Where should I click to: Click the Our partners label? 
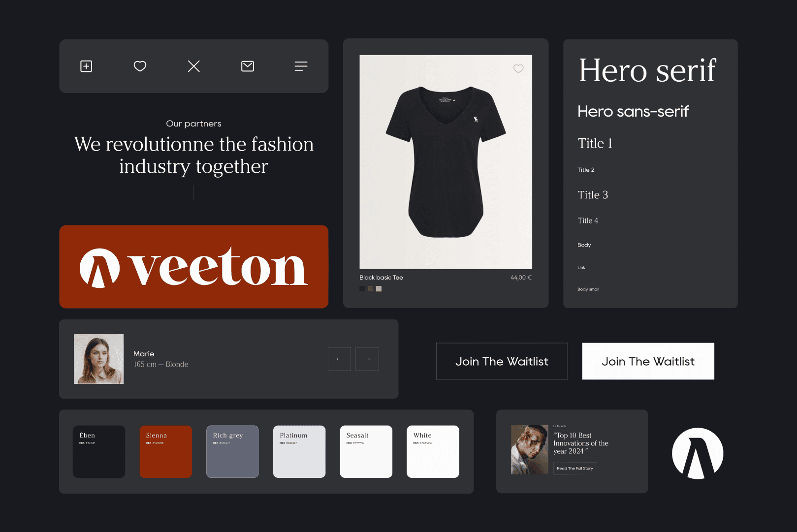click(193, 124)
